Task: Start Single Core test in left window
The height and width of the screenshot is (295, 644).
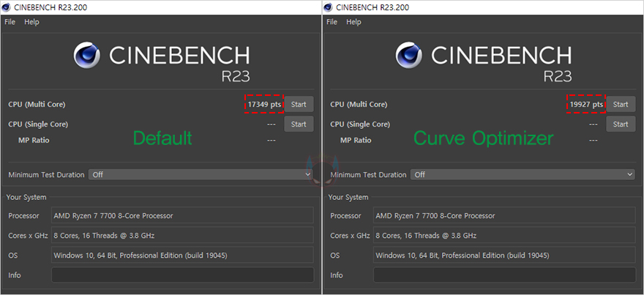Action: click(299, 124)
